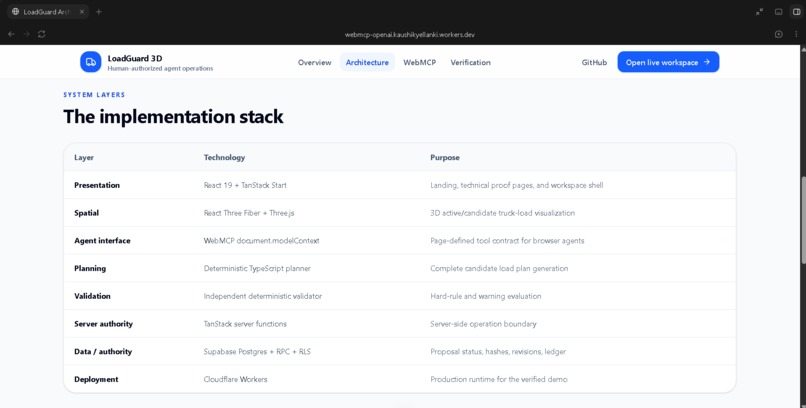This screenshot has height=408, width=806.
Task: Go to the Overview nav item
Action: point(315,62)
